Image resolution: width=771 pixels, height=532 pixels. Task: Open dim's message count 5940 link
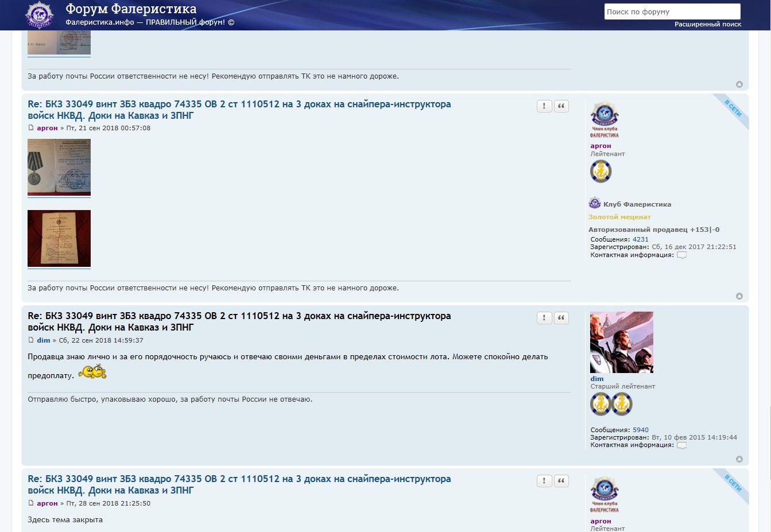[x=640, y=430]
